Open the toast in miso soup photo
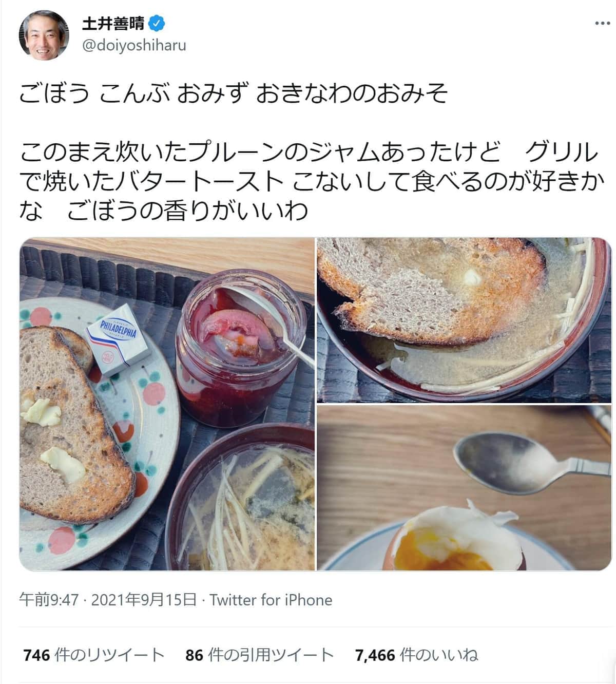Image resolution: width=616 pixels, height=684 pixels. 464,320
